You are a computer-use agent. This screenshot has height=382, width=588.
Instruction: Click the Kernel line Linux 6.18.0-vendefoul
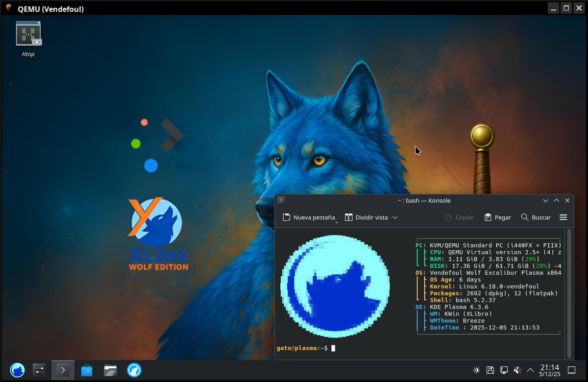pos(485,286)
